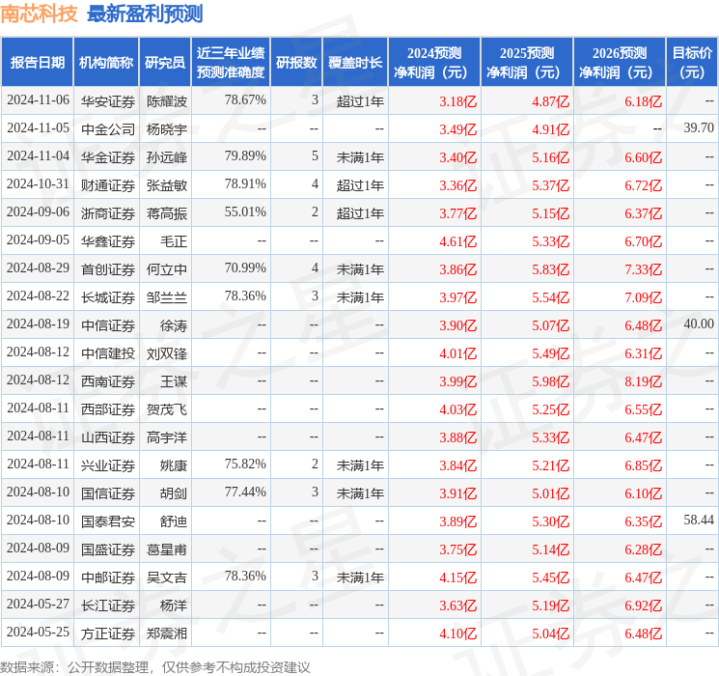Click researcher name 葛星甫
The width and height of the screenshot is (719, 676).
pyautogui.click(x=167, y=549)
